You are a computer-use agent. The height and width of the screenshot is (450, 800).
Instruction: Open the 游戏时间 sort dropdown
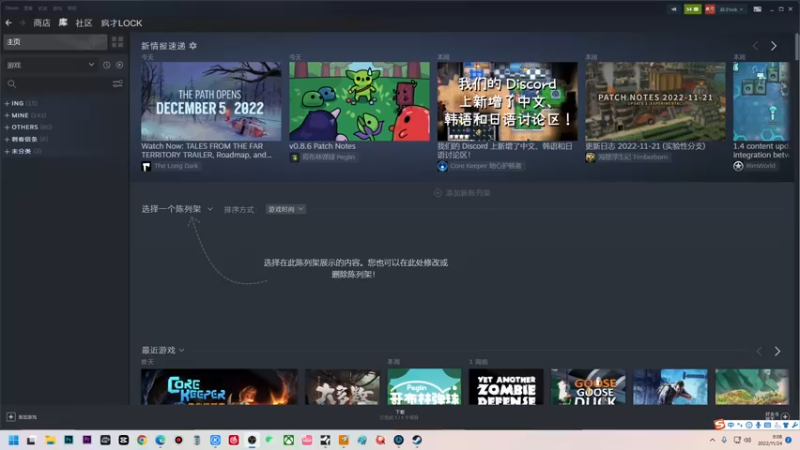(x=286, y=209)
